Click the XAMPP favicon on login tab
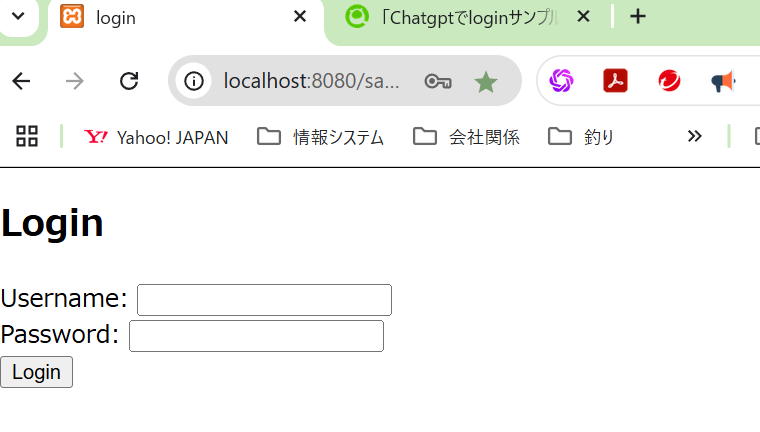 click(72, 16)
